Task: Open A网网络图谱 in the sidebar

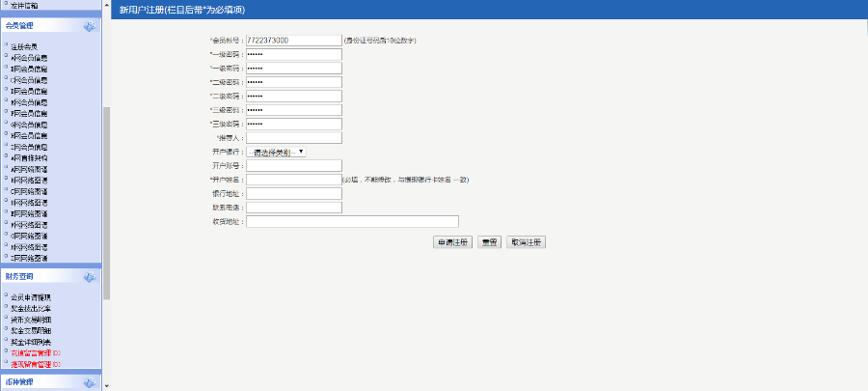Action: (29, 170)
